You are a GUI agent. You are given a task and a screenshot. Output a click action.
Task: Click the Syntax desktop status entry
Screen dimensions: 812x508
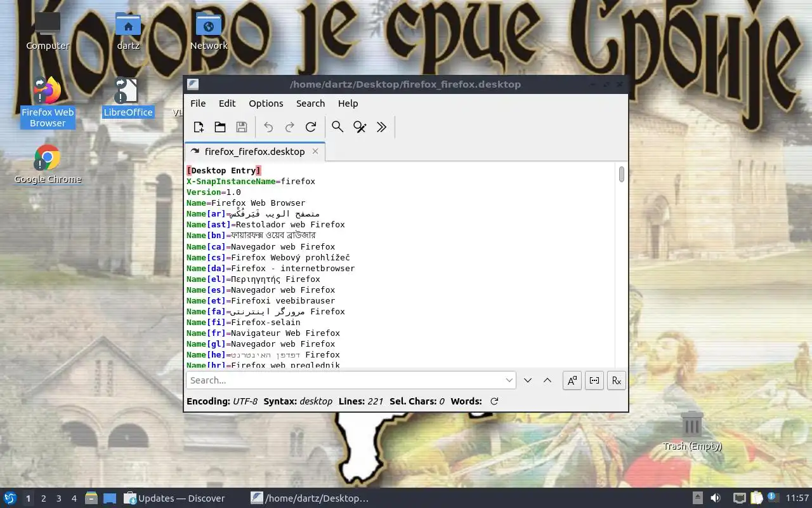tap(298, 401)
